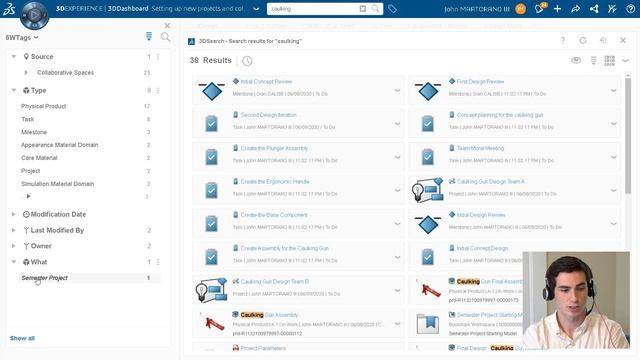640x360 pixels.
Task: Open results view options chevron
Action: [625, 60]
